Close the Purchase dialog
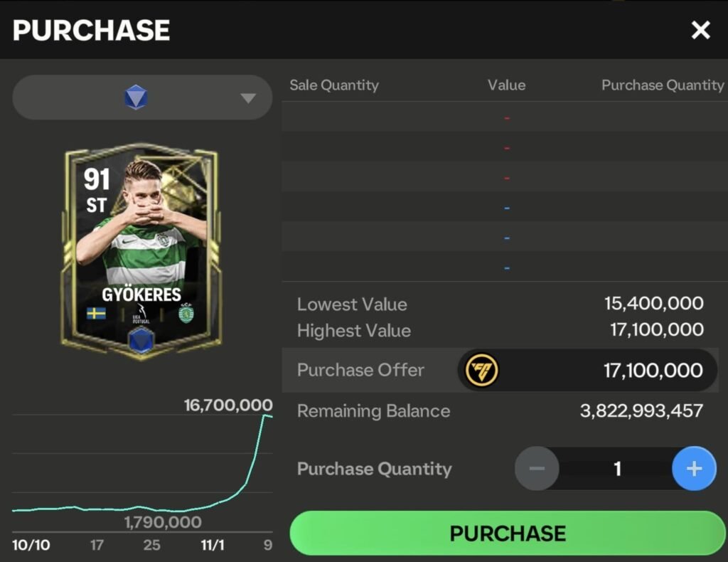The width and height of the screenshot is (728, 562). pos(700,30)
